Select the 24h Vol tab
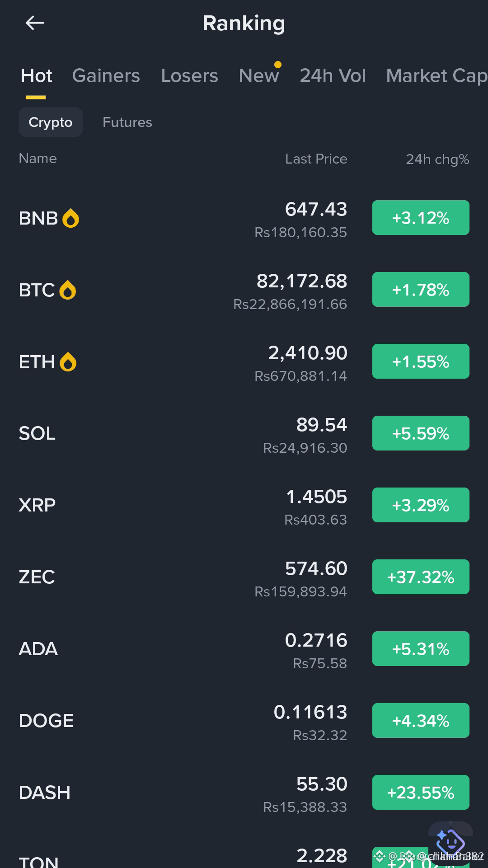The width and height of the screenshot is (488, 868). (333, 75)
